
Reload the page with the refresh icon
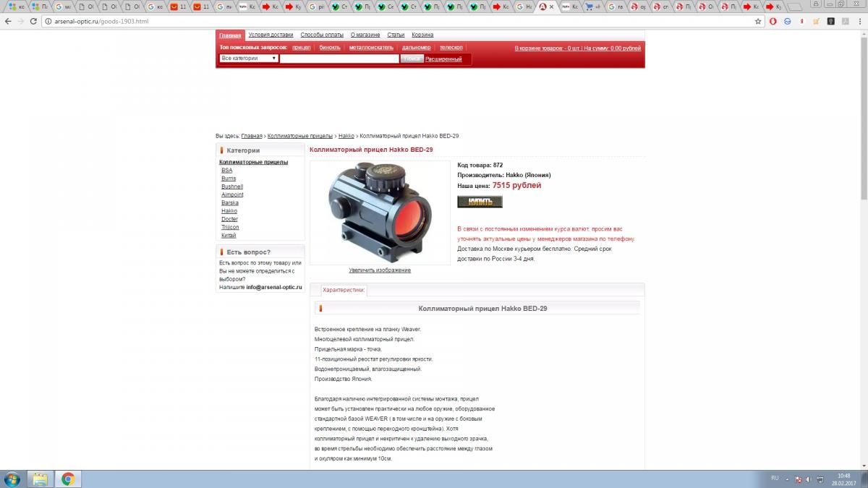[x=33, y=21]
